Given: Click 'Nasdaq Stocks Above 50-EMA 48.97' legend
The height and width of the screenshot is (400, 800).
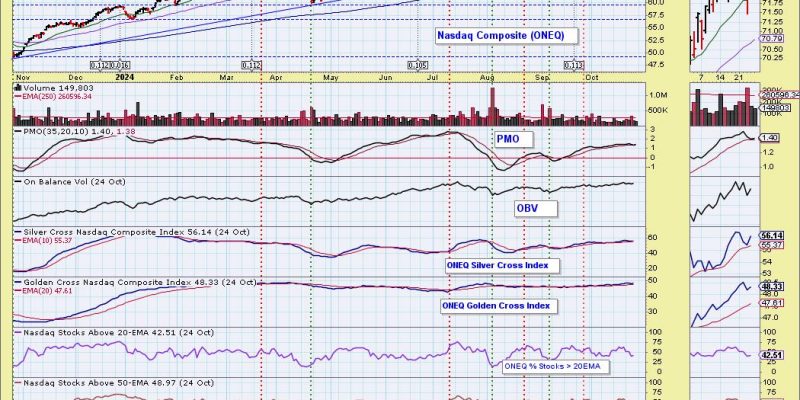Looking at the screenshot, I should [x=115, y=383].
